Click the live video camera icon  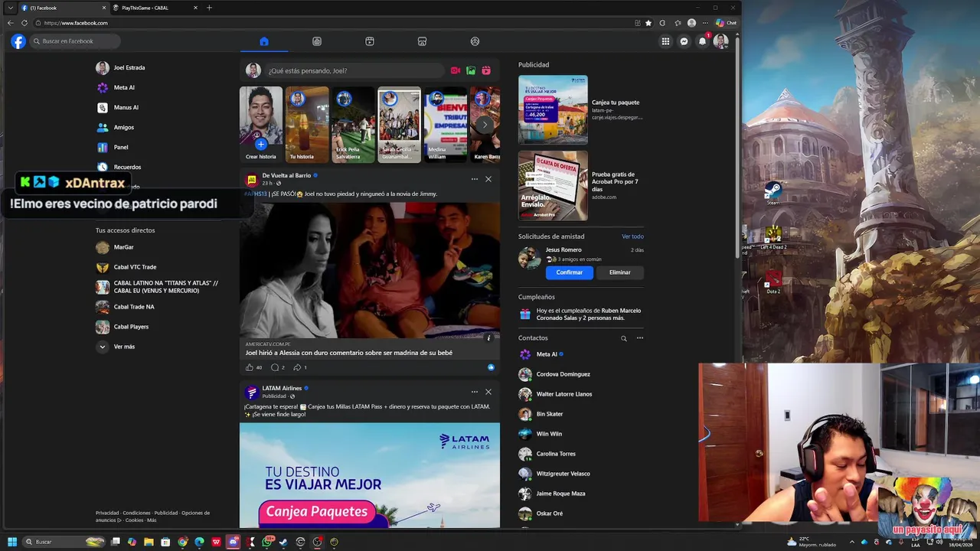click(456, 70)
